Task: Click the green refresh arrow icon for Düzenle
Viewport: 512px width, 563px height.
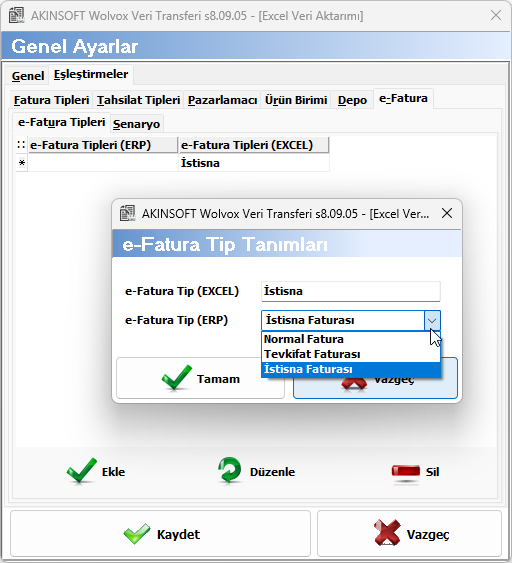Action: (x=230, y=471)
